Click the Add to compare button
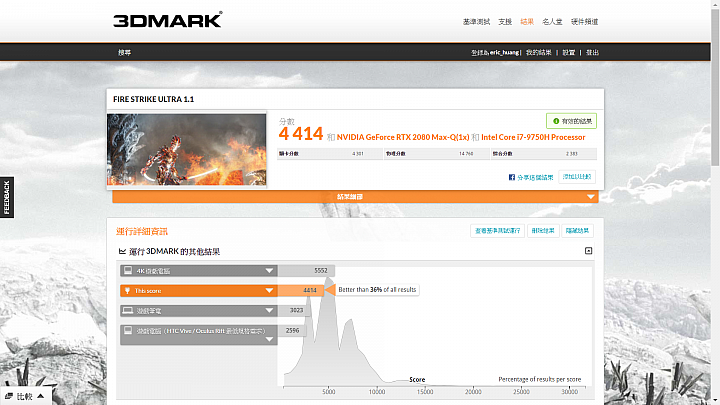720x405 pixels. (x=577, y=177)
